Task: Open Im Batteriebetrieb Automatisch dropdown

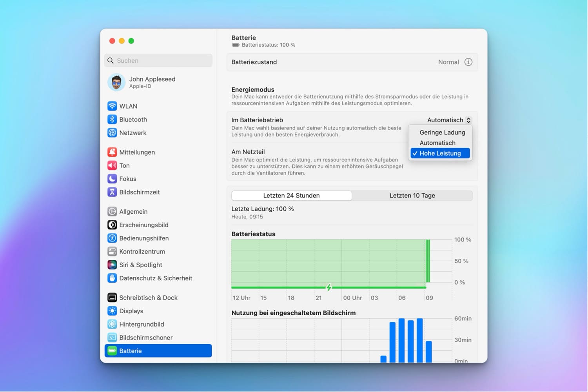Action: click(x=449, y=120)
